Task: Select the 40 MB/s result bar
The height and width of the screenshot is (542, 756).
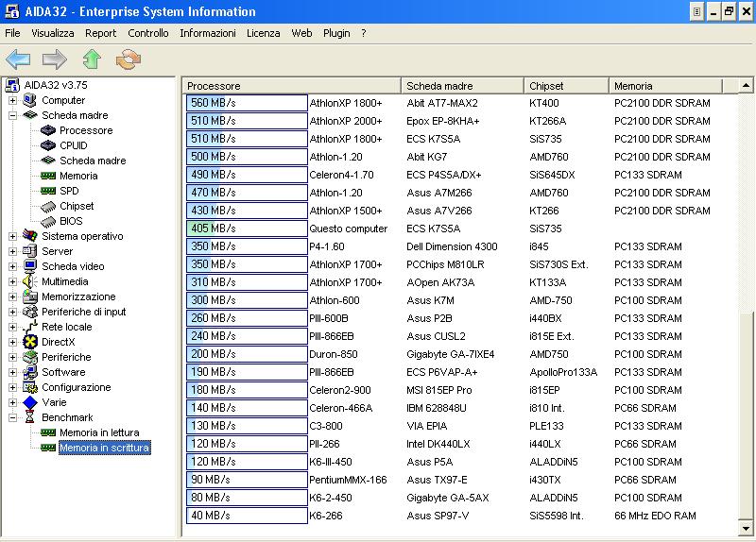Action: point(247,516)
